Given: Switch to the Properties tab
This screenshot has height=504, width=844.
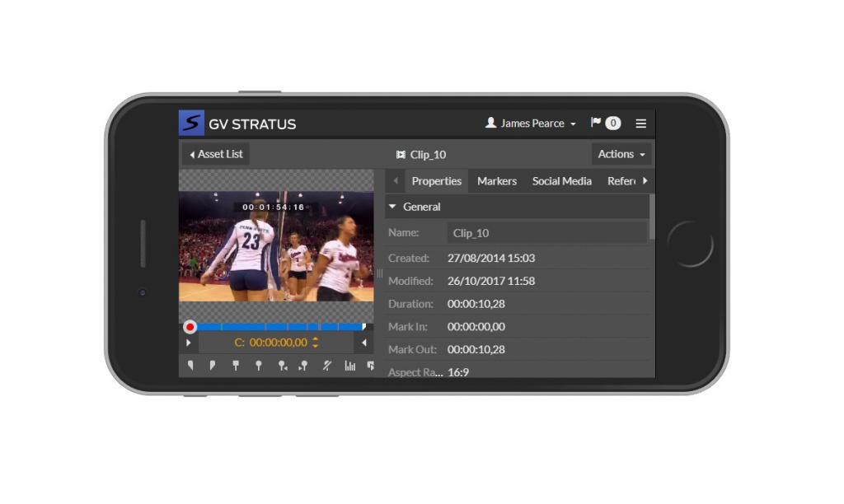Looking at the screenshot, I should (437, 181).
